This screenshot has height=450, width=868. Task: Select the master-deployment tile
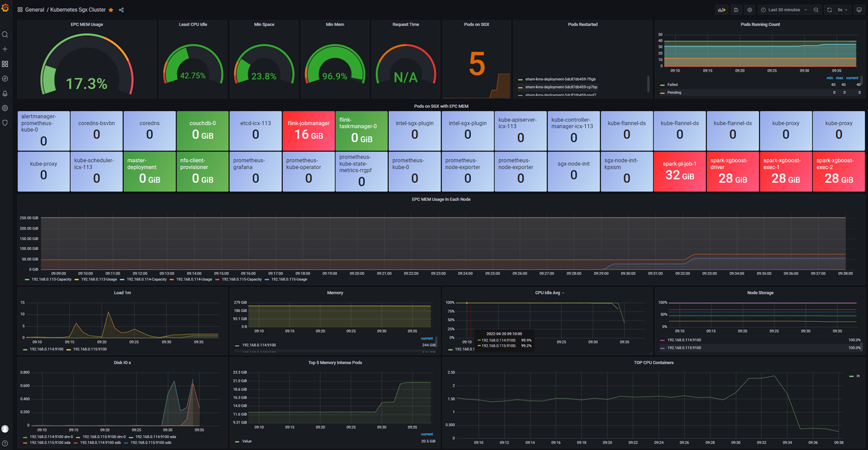pyautogui.click(x=149, y=172)
